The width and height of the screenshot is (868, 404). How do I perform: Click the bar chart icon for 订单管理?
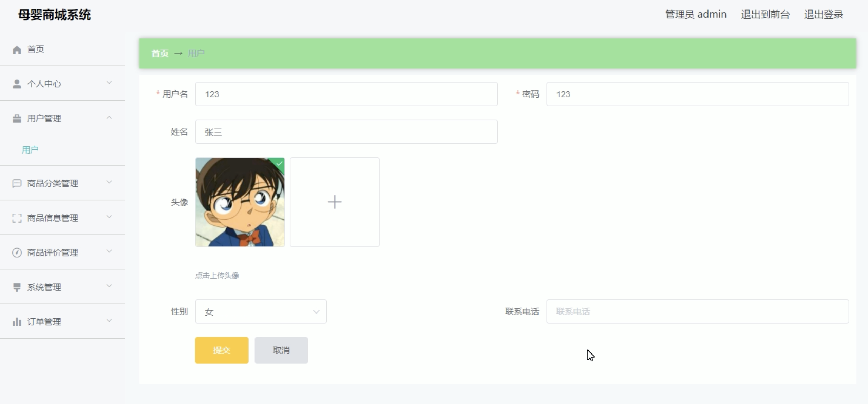[17, 322]
